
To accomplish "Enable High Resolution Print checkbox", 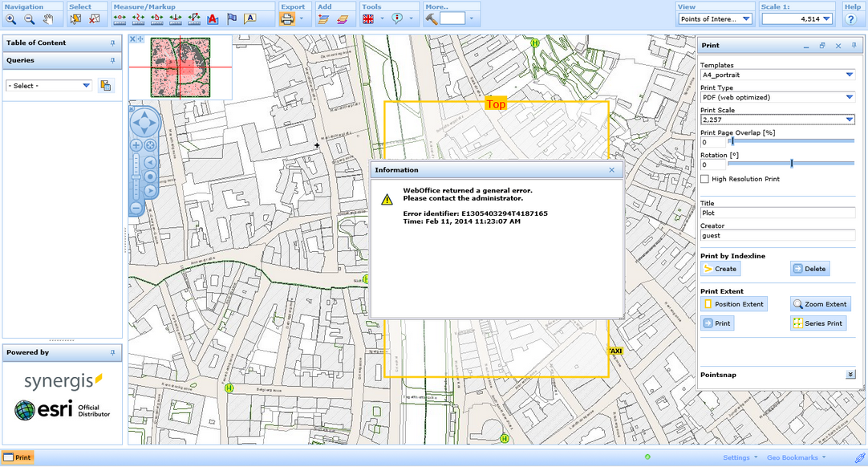I will tap(704, 179).
